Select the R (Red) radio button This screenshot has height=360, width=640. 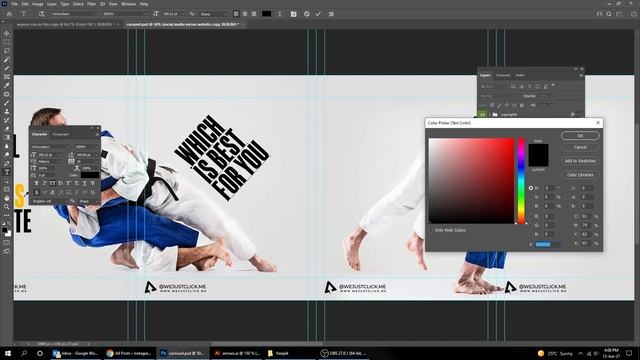coord(531,216)
